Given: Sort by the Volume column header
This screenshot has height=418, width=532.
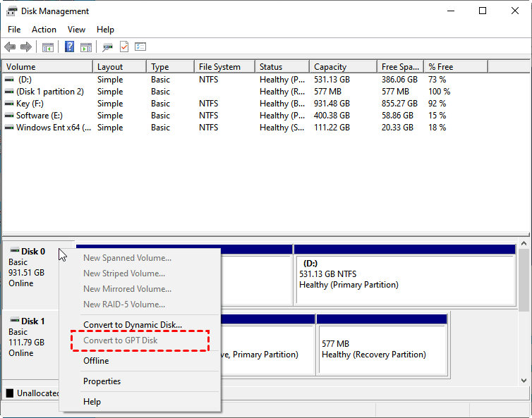Looking at the screenshot, I should [x=47, y=67].
